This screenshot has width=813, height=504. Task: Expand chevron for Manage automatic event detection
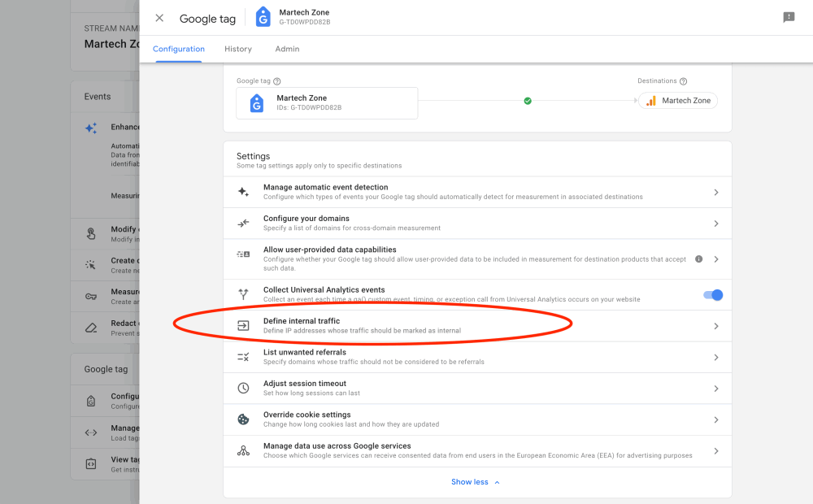[x=716, y=193]
